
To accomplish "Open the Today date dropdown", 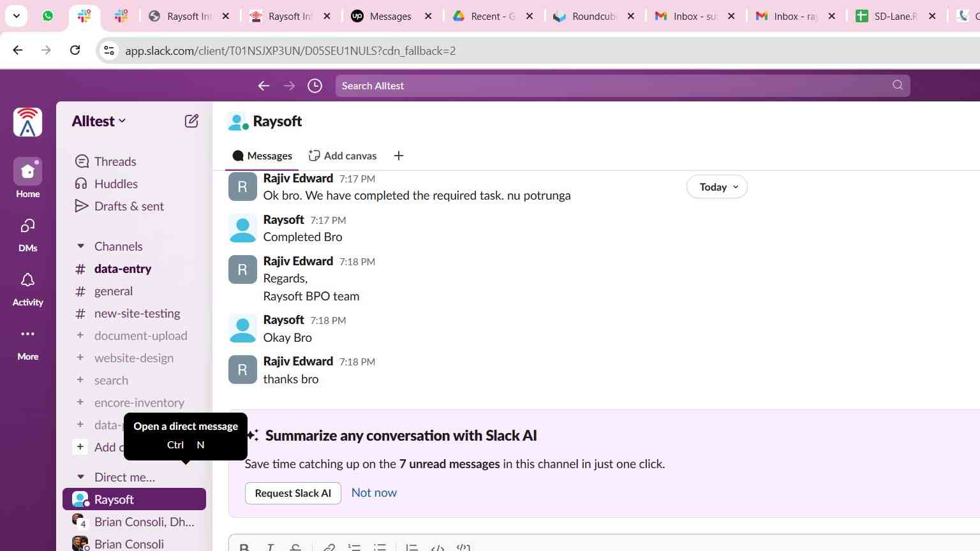I will (717, 187).
